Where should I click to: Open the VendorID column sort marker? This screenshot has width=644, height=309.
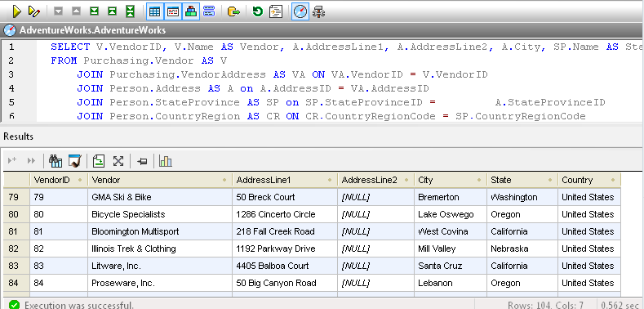point(80,180)
